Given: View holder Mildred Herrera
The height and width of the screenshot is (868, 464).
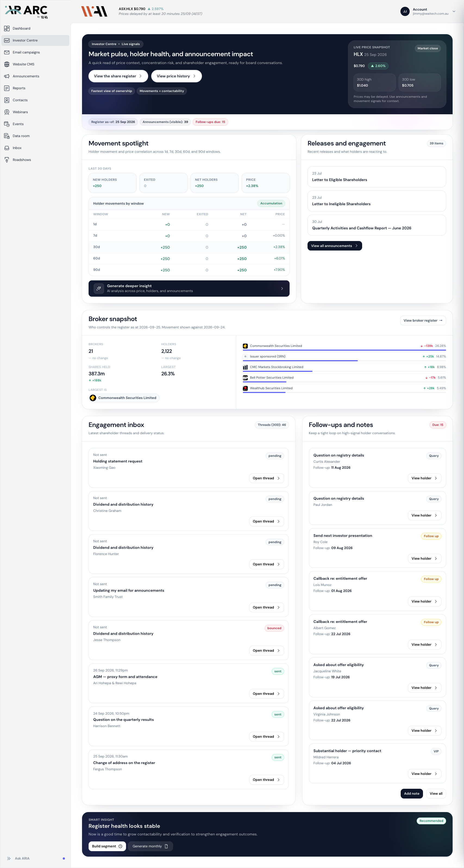Looking at the screenshot, I should coord(424,774).
